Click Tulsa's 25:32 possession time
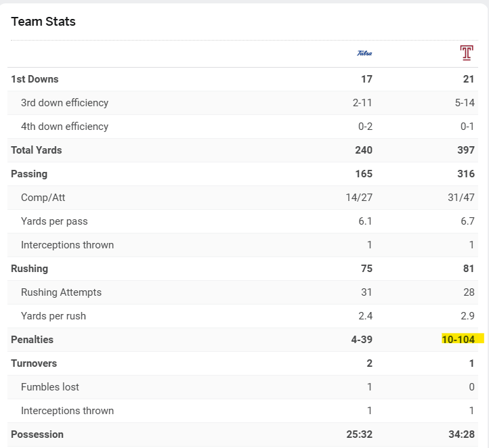The image size is (489, 448). (x=358, y=434)
